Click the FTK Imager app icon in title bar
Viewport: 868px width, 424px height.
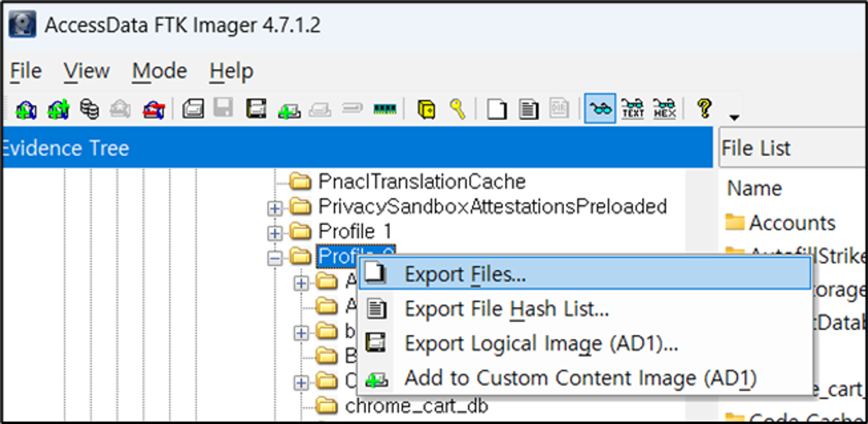click(23, 24)
